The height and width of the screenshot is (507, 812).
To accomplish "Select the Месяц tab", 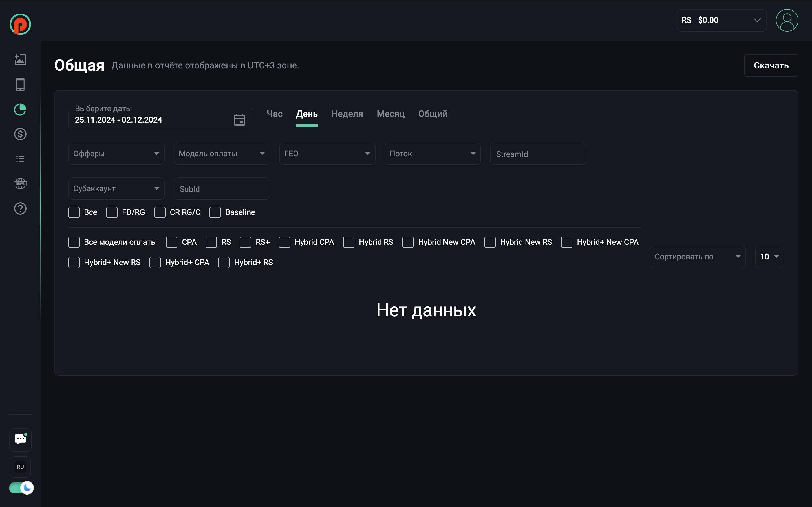I will click(390, 114).
